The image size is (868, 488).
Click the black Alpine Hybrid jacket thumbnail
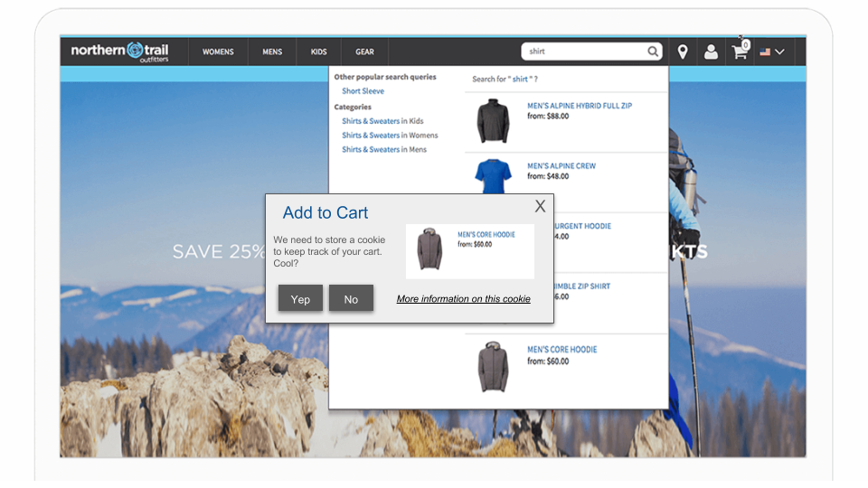[x=493, y=120]
